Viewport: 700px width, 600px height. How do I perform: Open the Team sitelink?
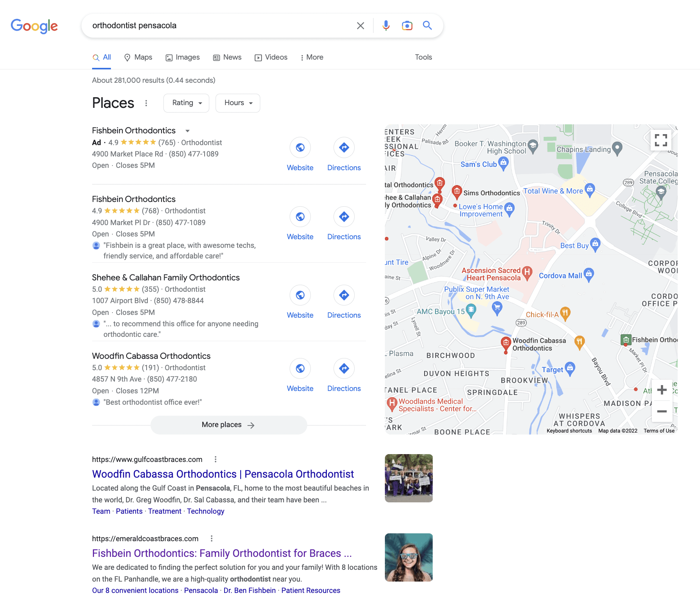(101, 511)
